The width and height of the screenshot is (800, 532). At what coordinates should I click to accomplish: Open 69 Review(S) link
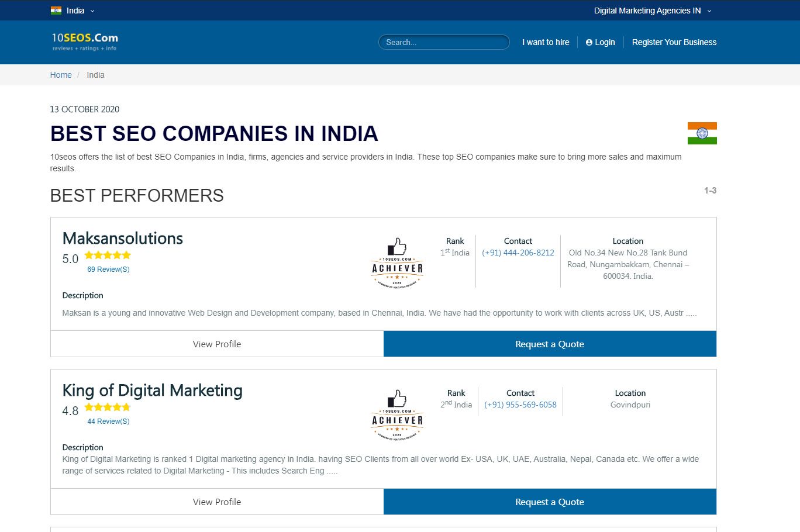click(x=108, y=270)
